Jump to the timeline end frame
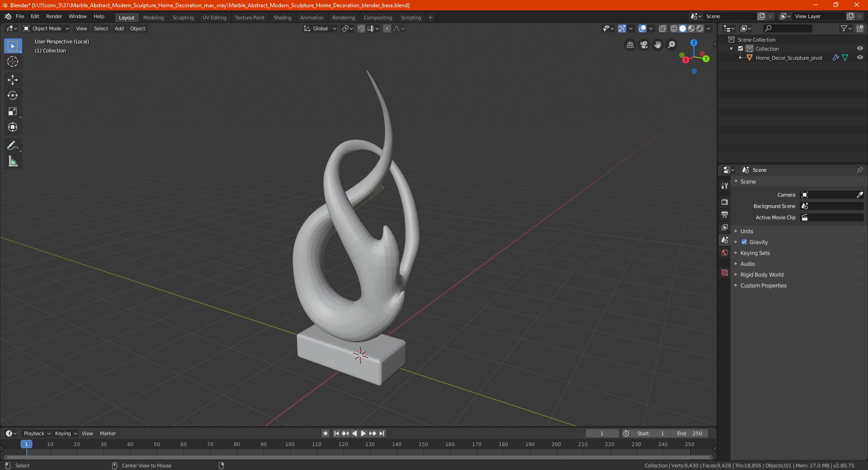This screenshot has width=868, height=470. pyautogui.click(x=382, y=433)
